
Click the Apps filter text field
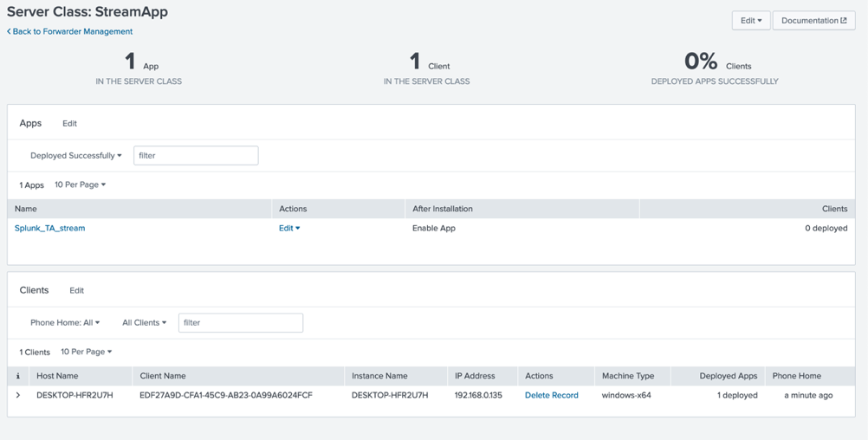pyautogui.click(x=196, y=156)
